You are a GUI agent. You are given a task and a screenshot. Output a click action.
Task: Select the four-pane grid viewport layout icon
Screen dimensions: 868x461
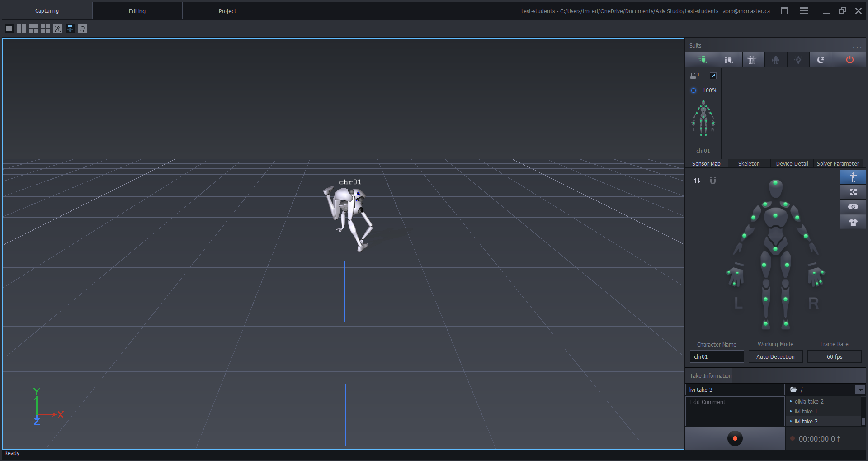[x=46, y=29]
